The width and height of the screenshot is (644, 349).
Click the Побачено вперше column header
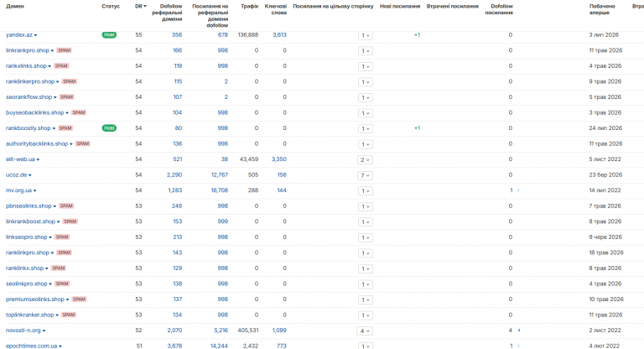pos(602,9)
